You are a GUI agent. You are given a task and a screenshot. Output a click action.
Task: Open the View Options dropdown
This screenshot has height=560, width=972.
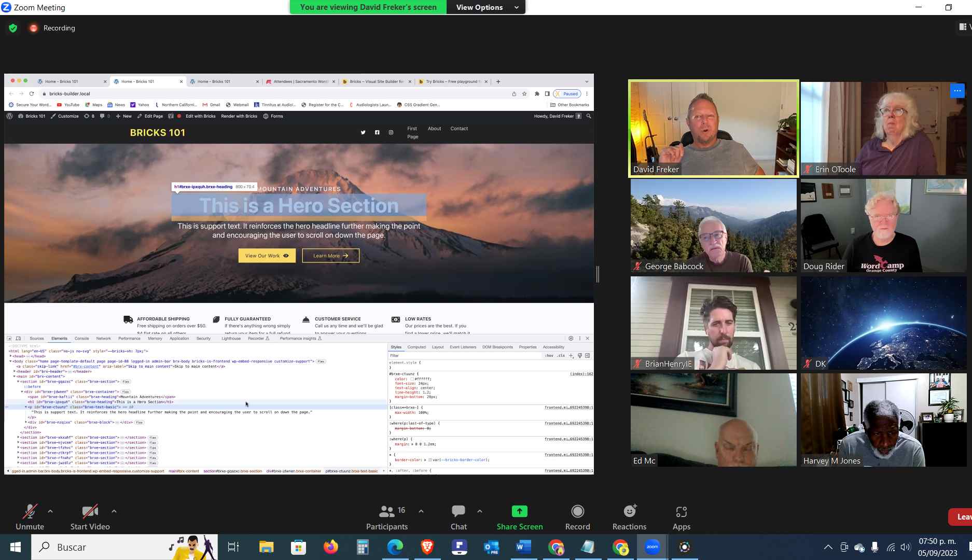(486, 7)
